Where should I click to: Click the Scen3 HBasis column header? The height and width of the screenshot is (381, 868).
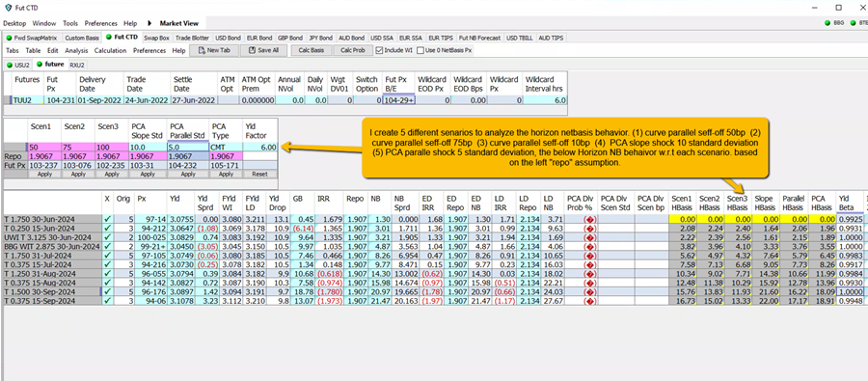(x=738, y=203)
